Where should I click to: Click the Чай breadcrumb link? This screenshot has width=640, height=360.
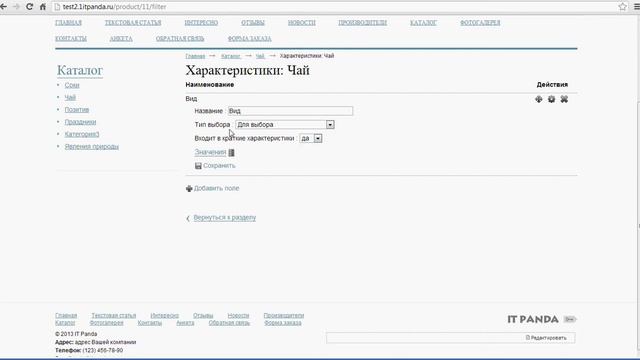tap(260, 56)
